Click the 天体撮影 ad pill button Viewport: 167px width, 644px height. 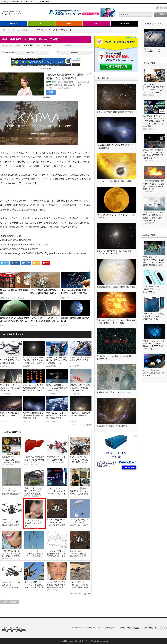(74, 53)
